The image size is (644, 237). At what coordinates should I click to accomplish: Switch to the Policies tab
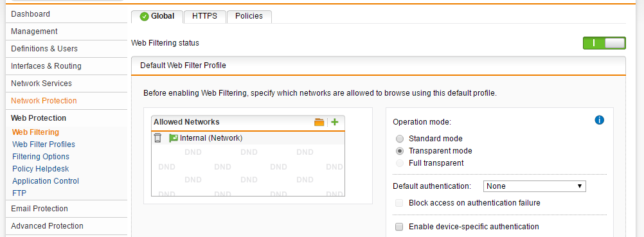249,17
